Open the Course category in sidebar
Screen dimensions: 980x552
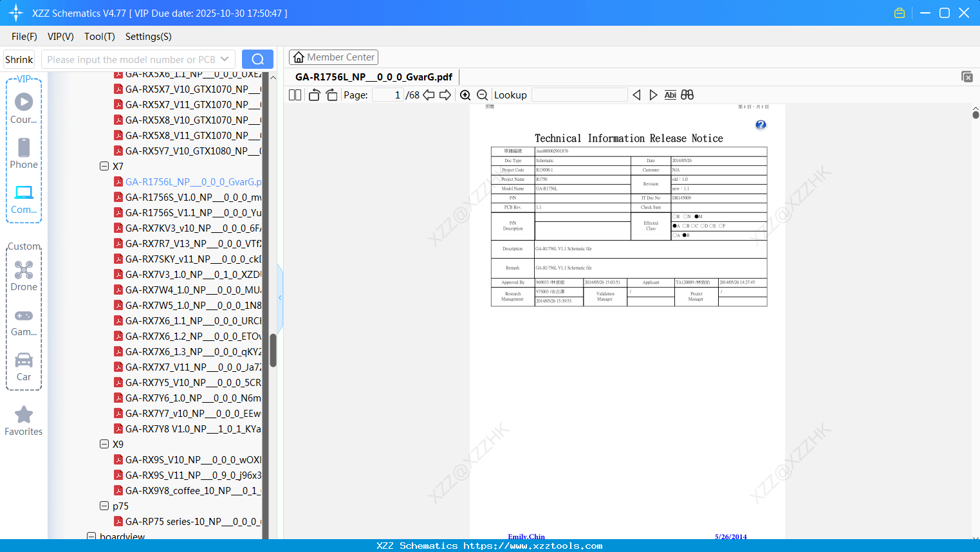24,108
